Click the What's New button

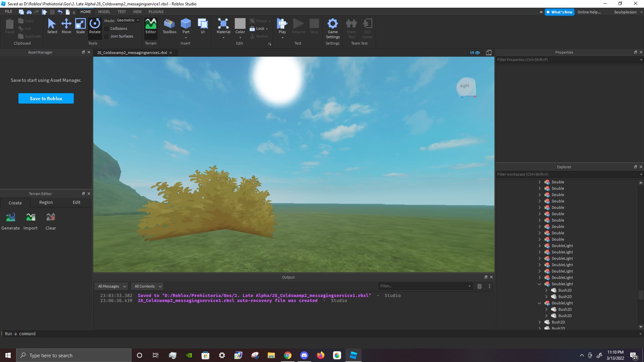click(559, 12)
